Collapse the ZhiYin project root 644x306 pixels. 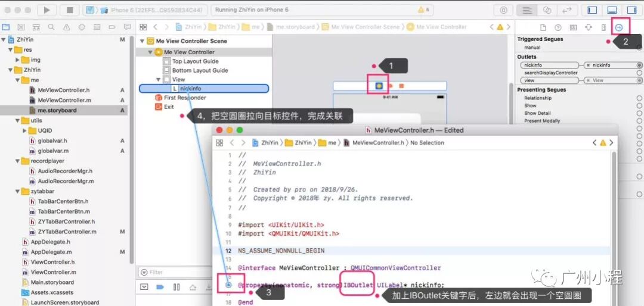[x=4, y=40]
